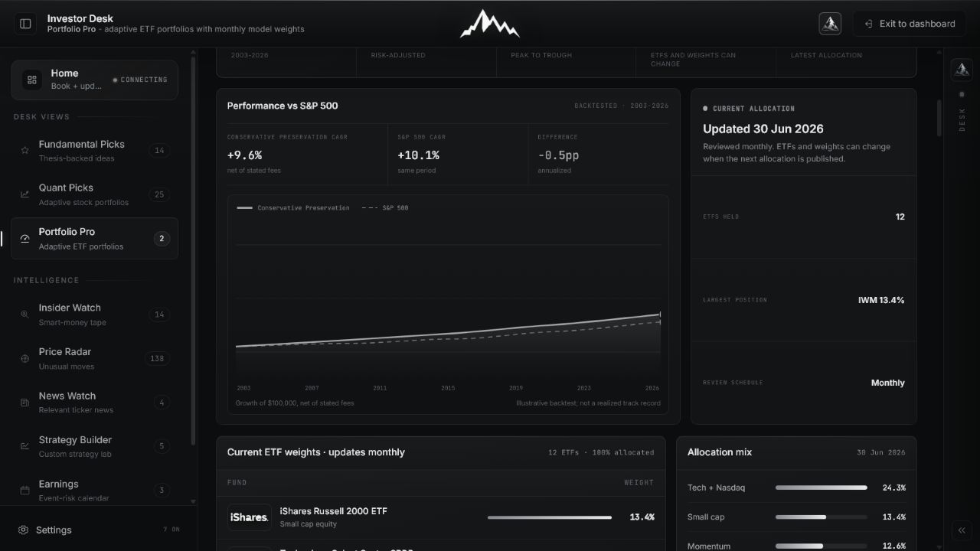Click the CONNECTING status indicator

point(140,80)
